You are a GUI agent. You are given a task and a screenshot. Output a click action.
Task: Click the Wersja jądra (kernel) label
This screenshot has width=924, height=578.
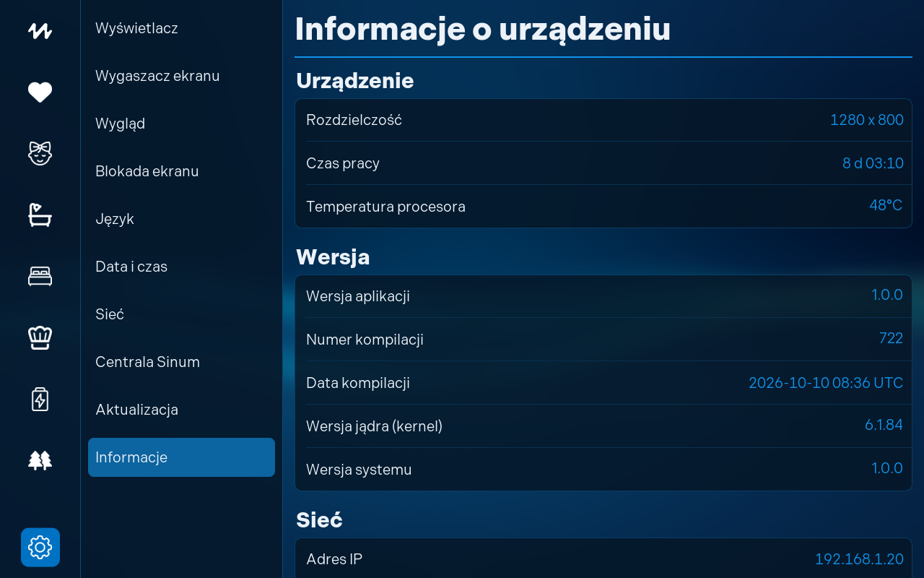pos(374,426)
